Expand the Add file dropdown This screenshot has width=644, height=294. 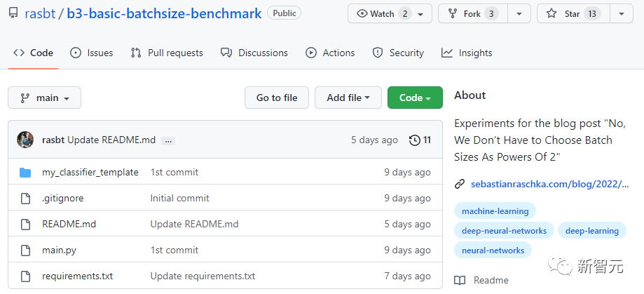pyautogui.click(x=348, y=98)
